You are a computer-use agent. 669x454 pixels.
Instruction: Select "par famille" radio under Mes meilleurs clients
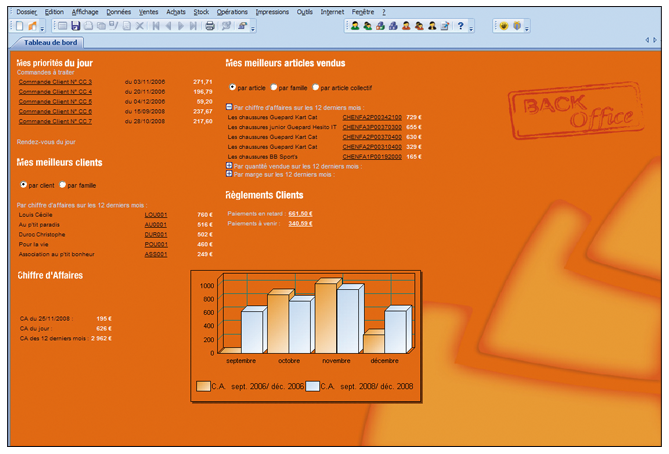(63, 185)
